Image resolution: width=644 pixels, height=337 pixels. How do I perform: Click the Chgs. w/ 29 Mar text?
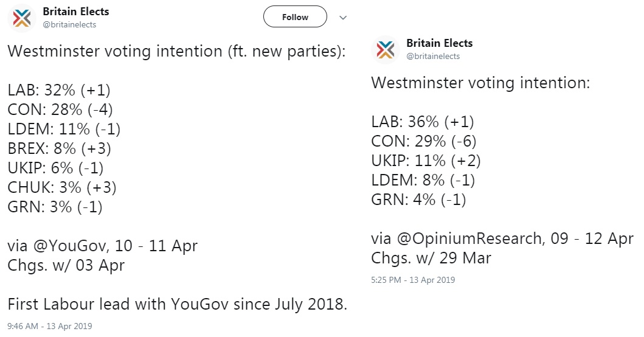coord(431,258)
